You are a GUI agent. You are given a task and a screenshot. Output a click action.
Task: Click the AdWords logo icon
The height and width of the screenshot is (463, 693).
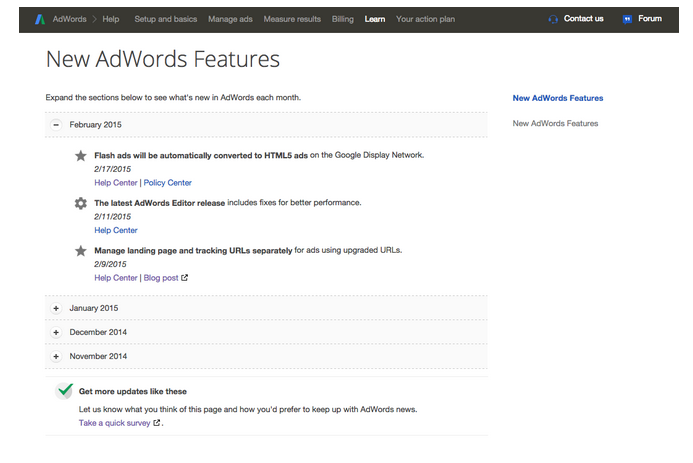[x=40, y=19]
